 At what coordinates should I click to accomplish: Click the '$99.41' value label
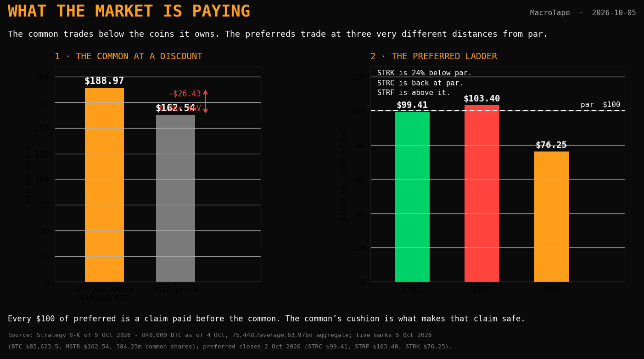coord(412,105)
